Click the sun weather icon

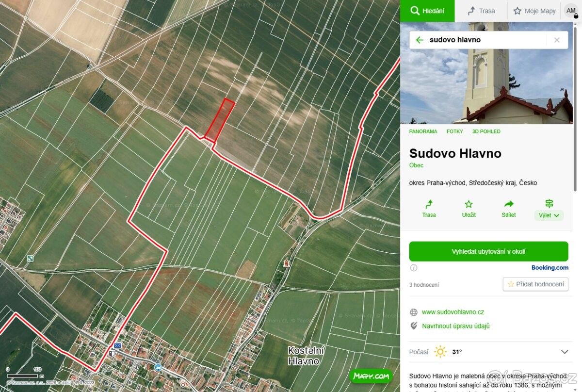[x=440, y=352]
